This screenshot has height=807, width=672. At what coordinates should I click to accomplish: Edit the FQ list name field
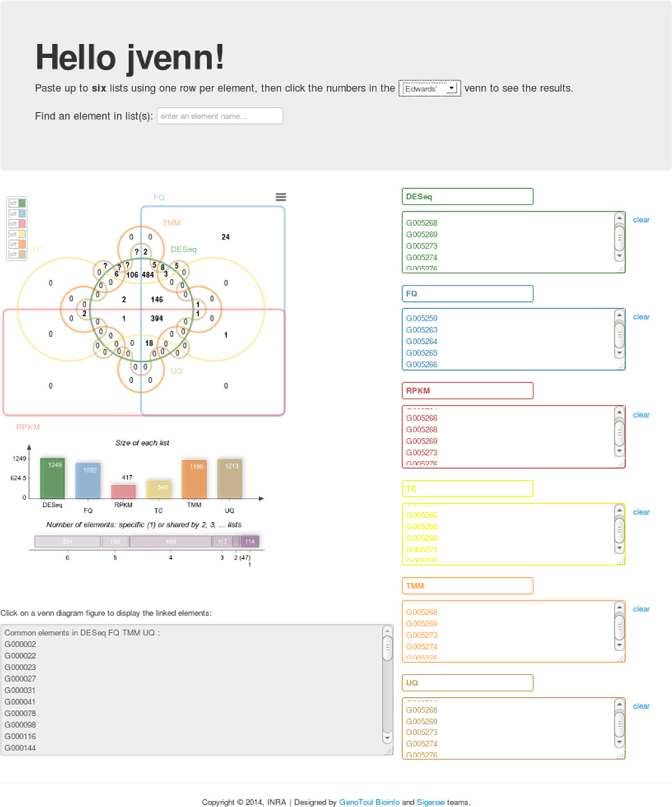click(x=468, y=294)
